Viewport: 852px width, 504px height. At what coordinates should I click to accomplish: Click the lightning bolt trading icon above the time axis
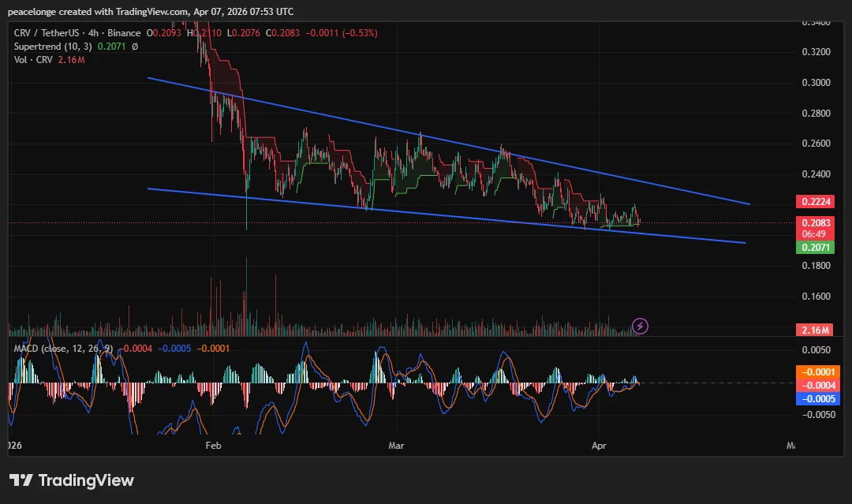tap(639, 326)
